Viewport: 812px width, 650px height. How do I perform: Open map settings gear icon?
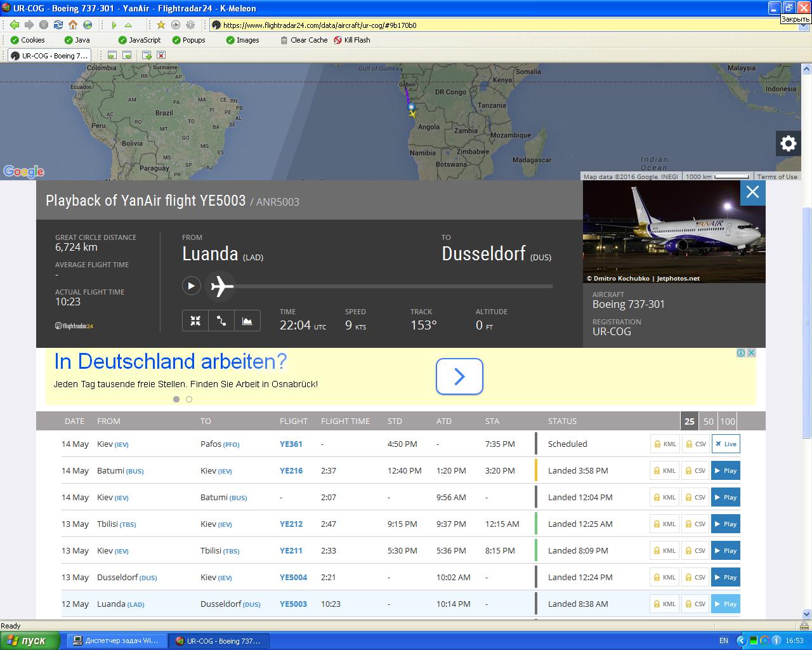pos(788,143)
